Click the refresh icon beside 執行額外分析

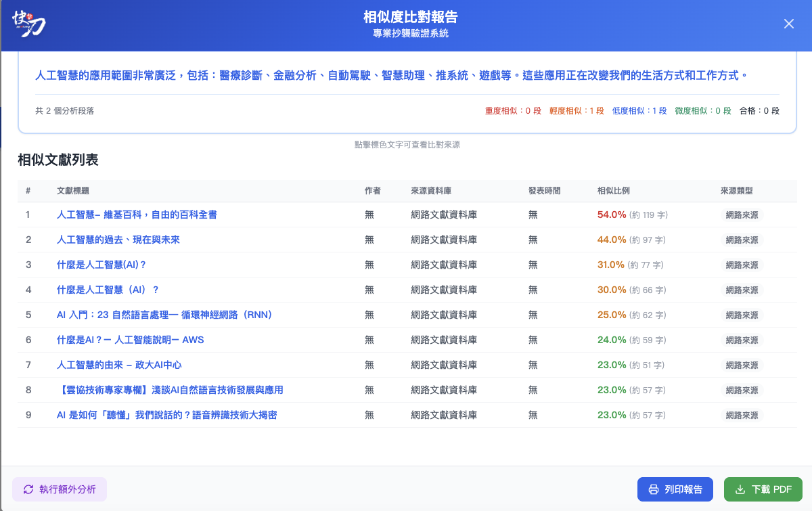pos(28,489)
